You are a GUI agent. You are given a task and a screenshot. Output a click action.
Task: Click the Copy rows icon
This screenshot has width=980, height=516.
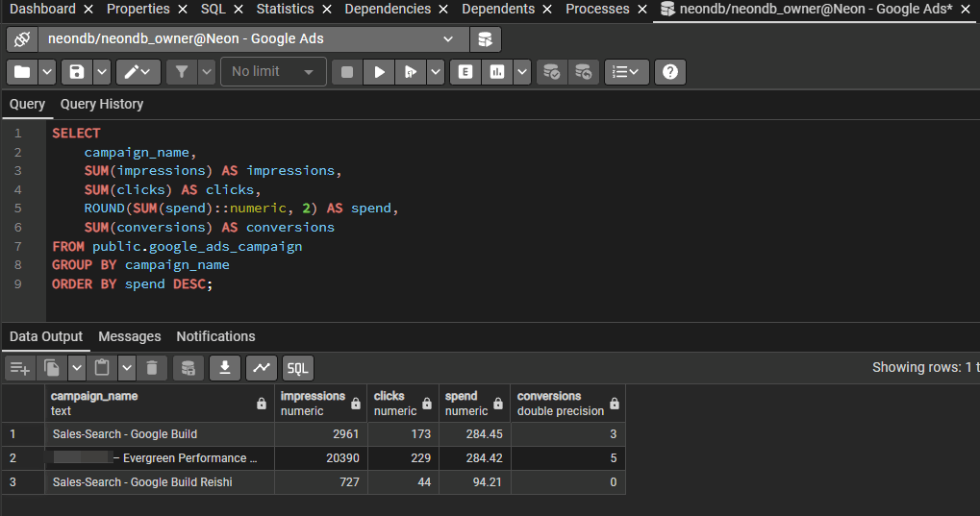[52, 369]
